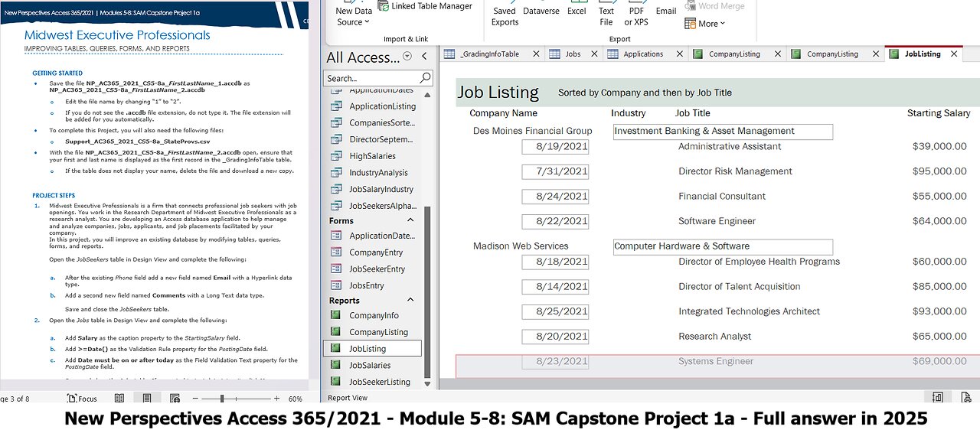980x433 pixels.
Task: Open All Access Objects pane menu arrow
Action: (407, 56)
